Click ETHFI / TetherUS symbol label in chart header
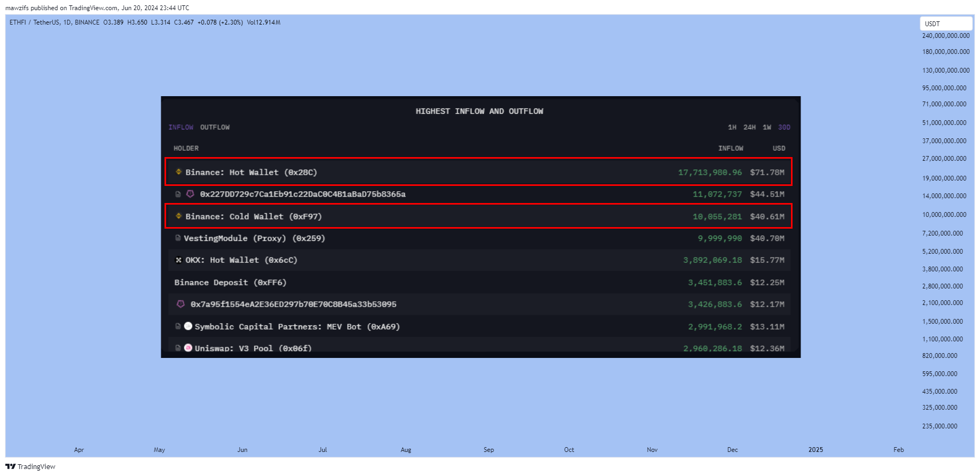This screenshot has width=980, height=476. click(35, 22)
